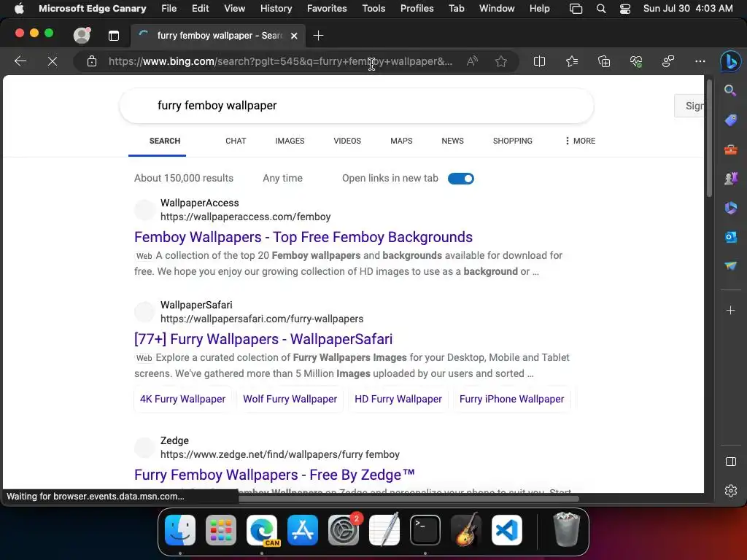The image size is (747, 560).
Task: View site information lock icon
Action: coord(92,61)
